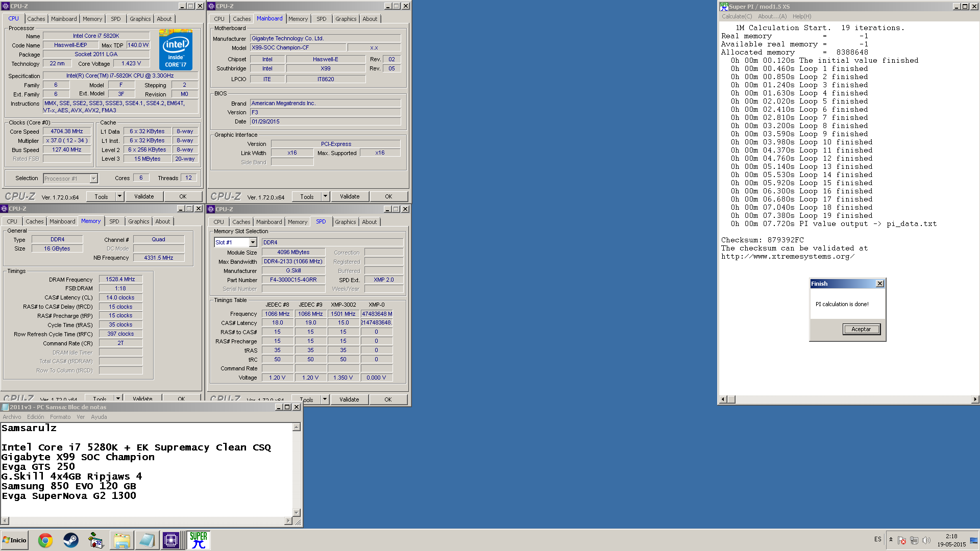Click the NB Frequency value 4331.5 MHz

pyautogui.click(x=159, y=258)
